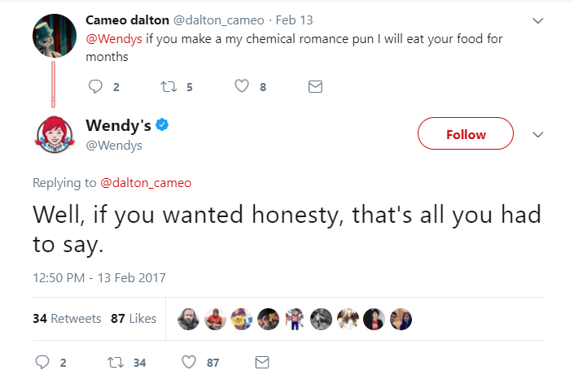This screenshot has height=392, width=574.
Task: Follow the Wendy's account
Action: tap(466, 134)
